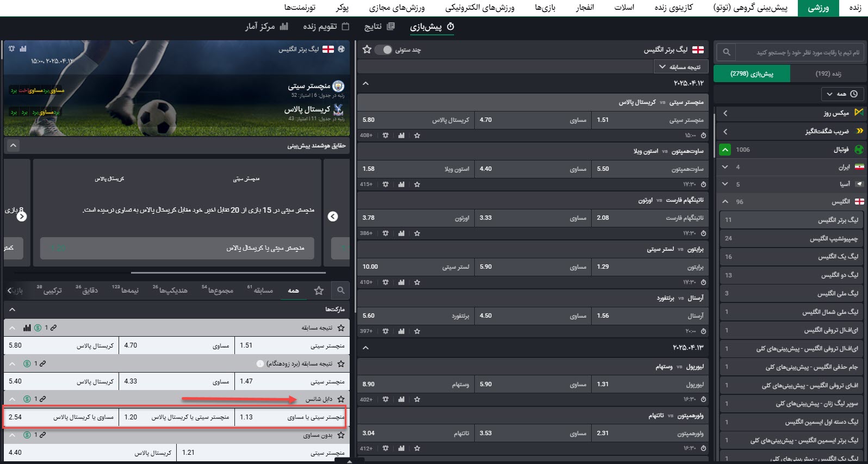Screen dimensions: 868x464
Task: Collapse the 2025.04.13 date group
Action: (x=365, y=348)
